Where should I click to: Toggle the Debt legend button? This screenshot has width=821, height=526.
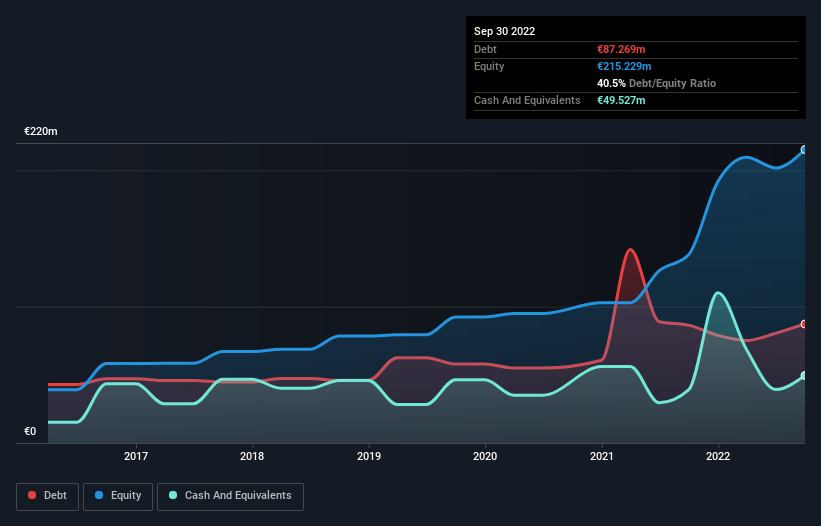tap(47, 496)
